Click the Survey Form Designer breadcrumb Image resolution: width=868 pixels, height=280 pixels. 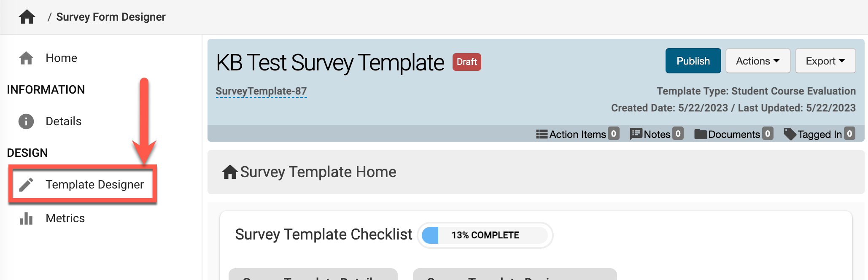point(111,17)
